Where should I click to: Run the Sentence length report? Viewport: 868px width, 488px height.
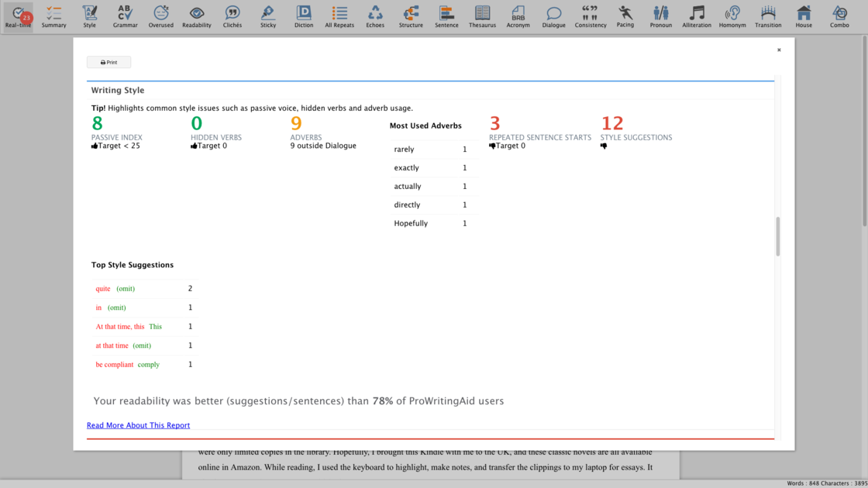tap(446, 16)
